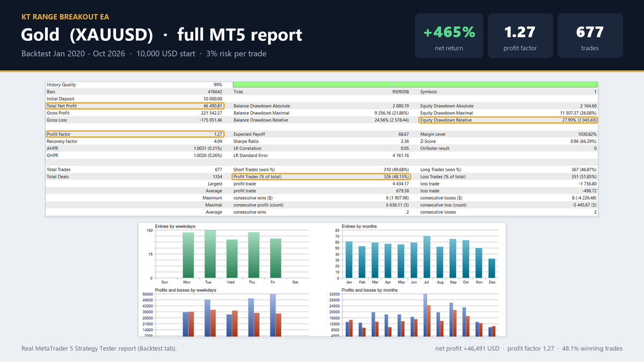Select the "Entries by months" chart title
This screenshot has width=644, height=362.
pos(359,226)
